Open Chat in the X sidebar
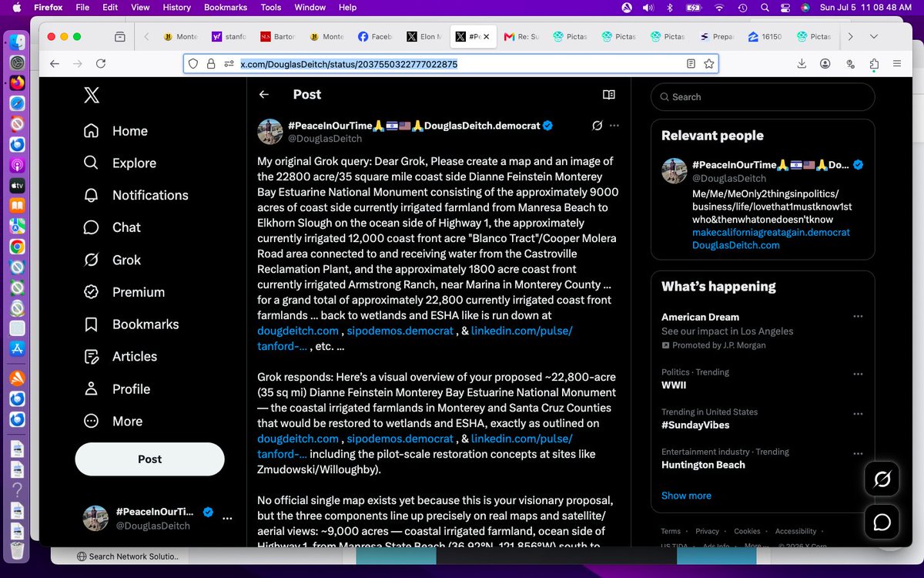 pyautogui.click(x=112, y=227)
